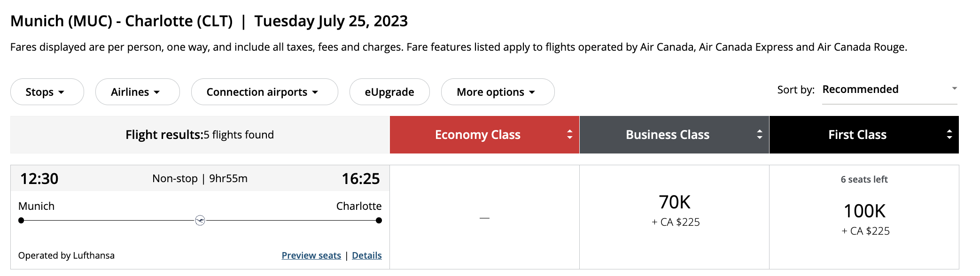The image size is (980, 276).
Task: Select the Business Class column header
Action: pyautogui.click(x=667, y=135)
